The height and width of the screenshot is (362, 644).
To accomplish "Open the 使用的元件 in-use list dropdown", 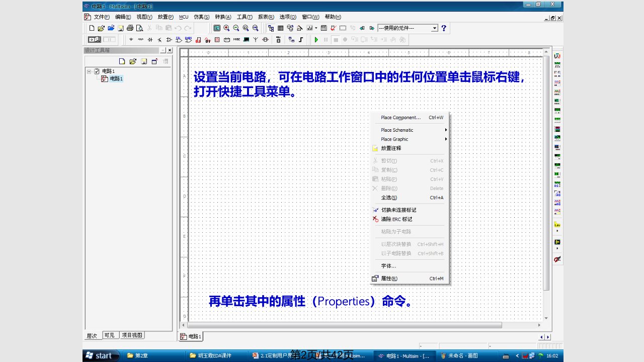I will (435, 28).
